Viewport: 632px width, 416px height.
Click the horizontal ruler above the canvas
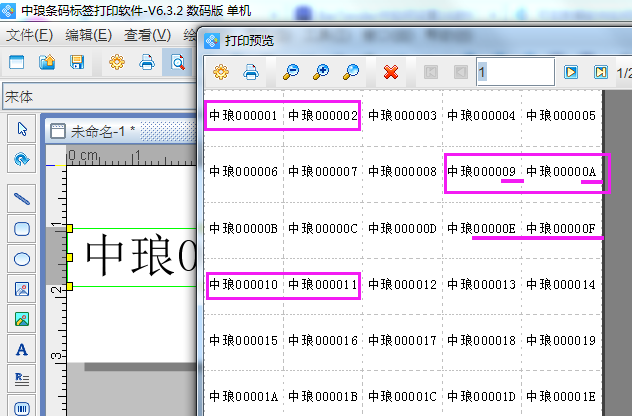131,156
